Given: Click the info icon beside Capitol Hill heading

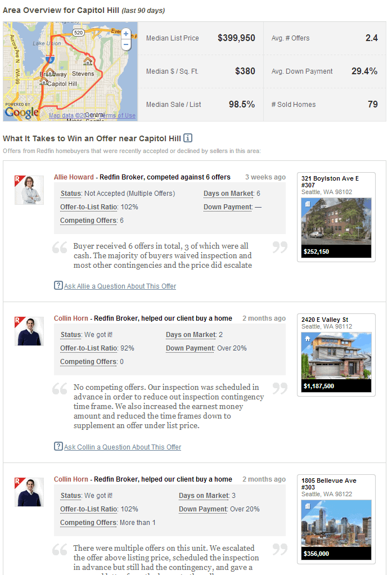Looking at the screenshot, I should pyautogui.click(x=188, y=138).
